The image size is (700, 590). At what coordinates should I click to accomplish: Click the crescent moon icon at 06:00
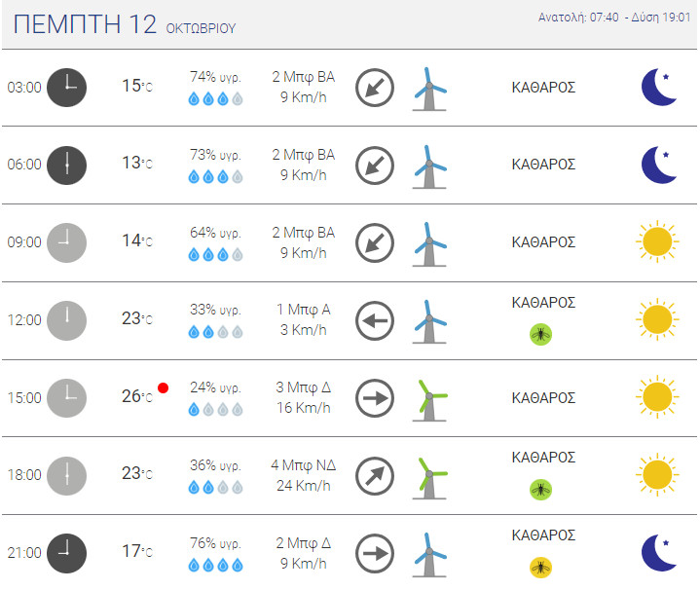(658, 165)
